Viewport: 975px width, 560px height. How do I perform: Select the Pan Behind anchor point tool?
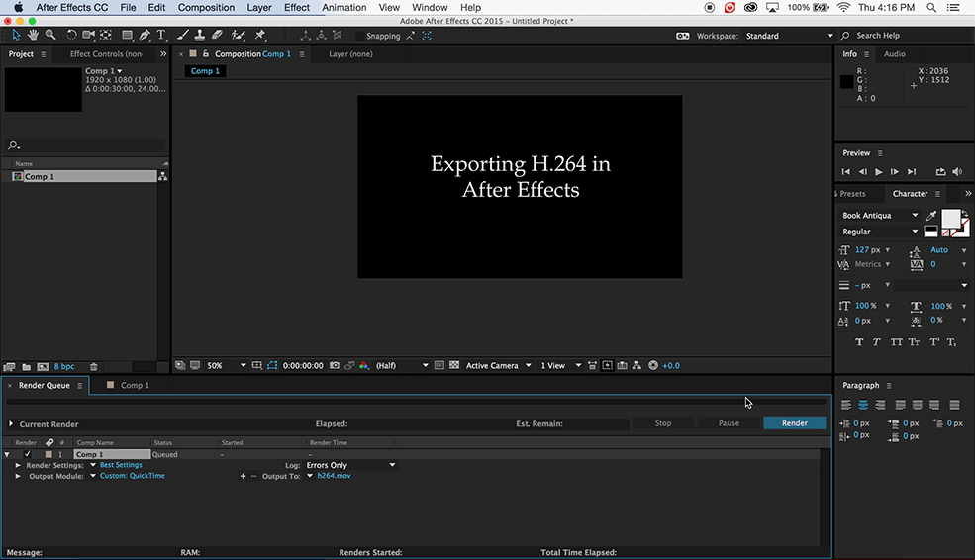point(106,36)
